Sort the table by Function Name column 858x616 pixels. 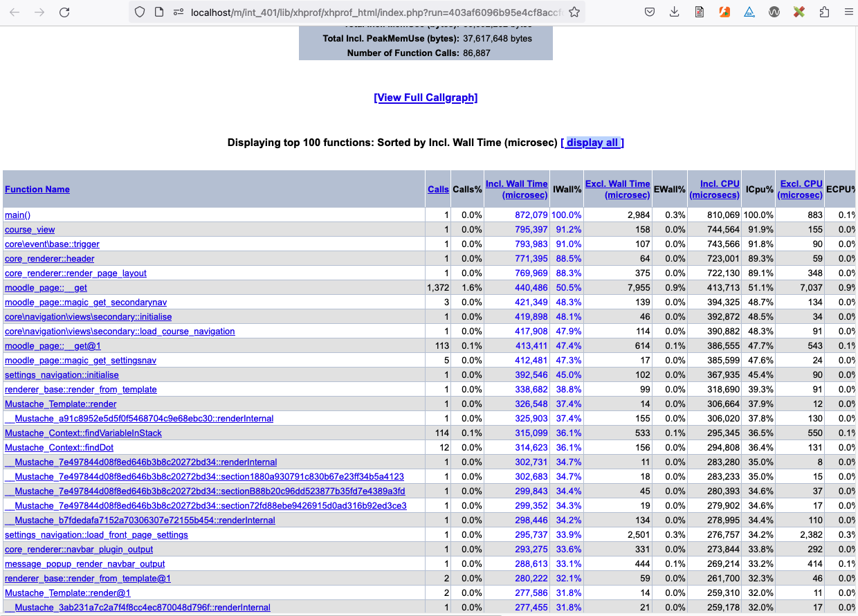coord(37,189)
